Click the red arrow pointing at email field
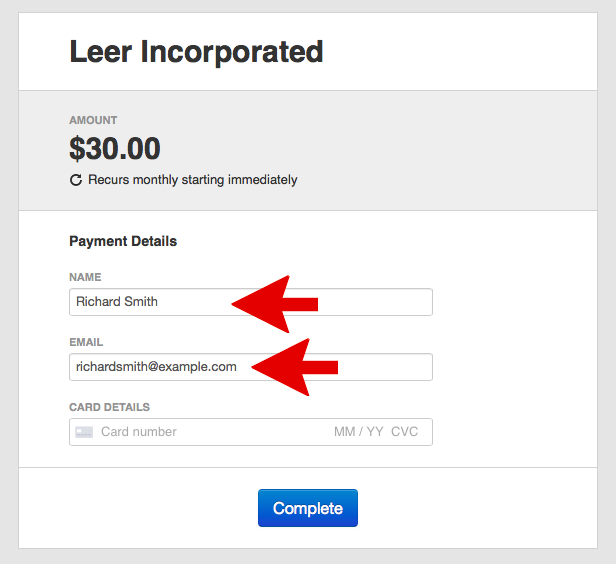 [294, 368]
